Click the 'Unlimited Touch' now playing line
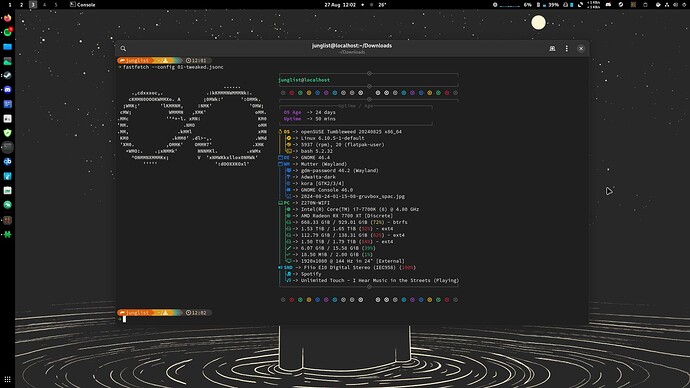The height and width of the screenshot is (388, 690). pyautogui.click(x=373, y=280)
